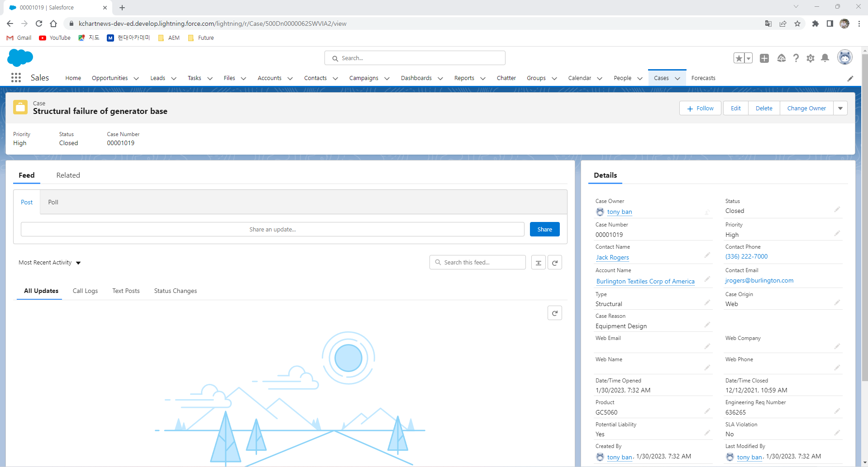Click the Search this feed field

(x=477, y=262)
